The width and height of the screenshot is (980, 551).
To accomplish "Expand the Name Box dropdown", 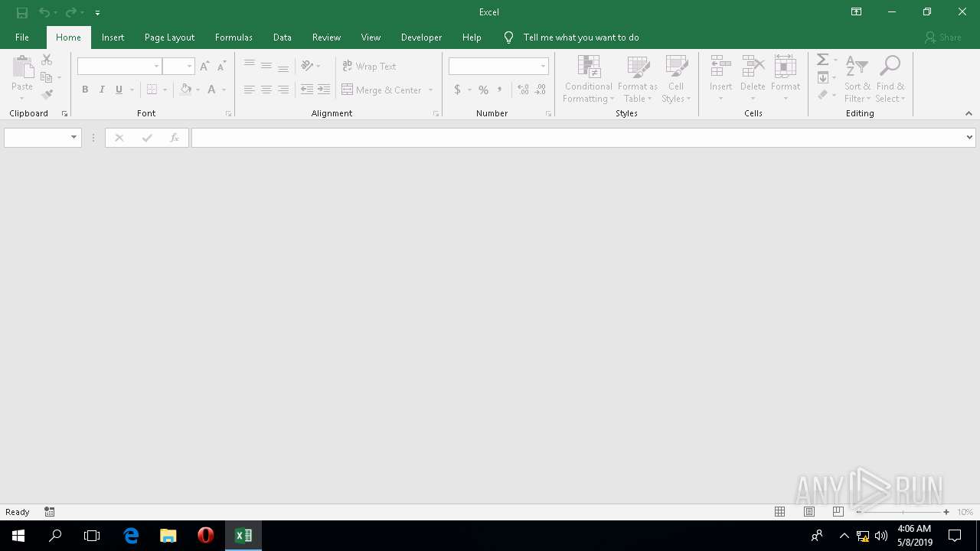I will click(74, 138).
